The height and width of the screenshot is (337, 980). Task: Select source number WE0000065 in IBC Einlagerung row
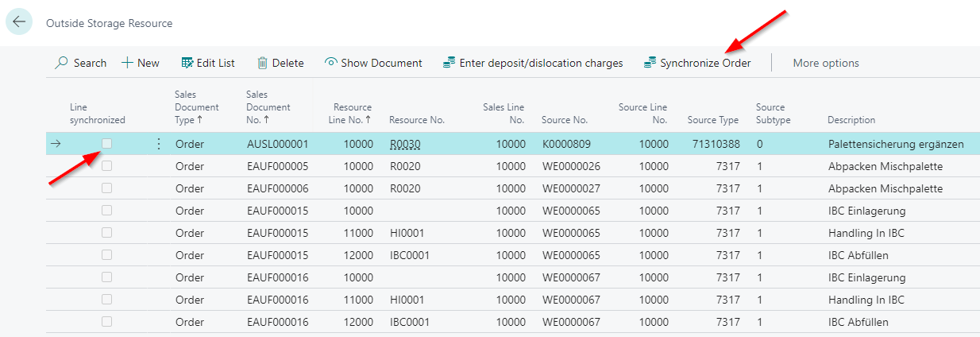click(x=570, y=211)
